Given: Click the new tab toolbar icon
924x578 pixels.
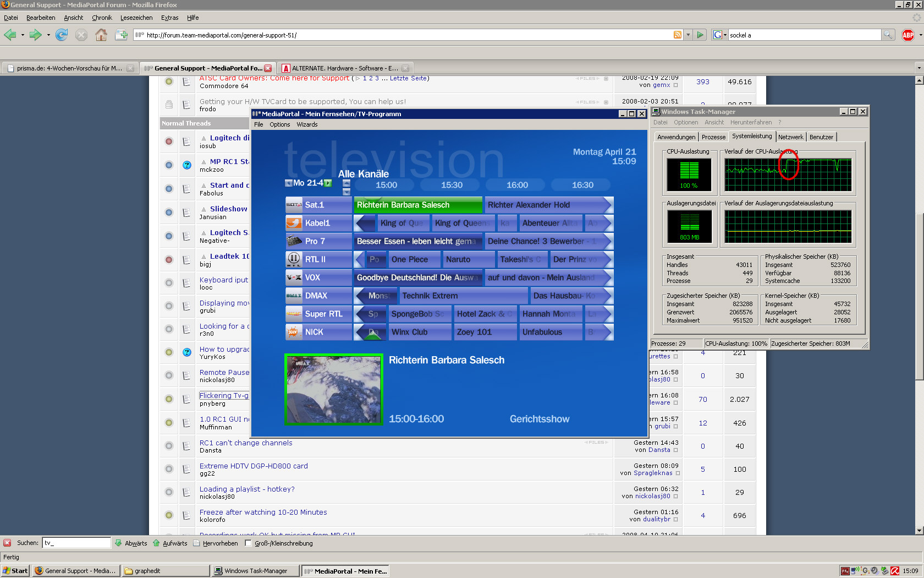Looking at the screenshot, I should coord(121,35).
